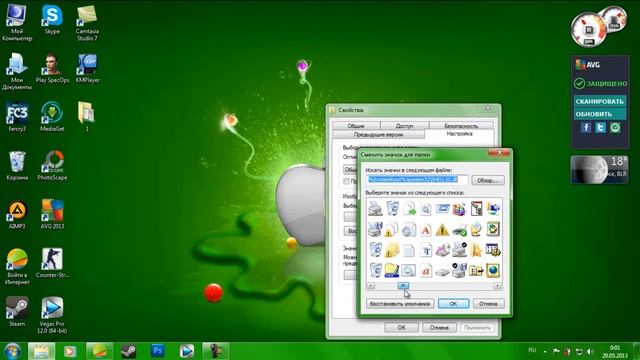
Task: Switch to the Доступ tab
Action: coord(404,126)
